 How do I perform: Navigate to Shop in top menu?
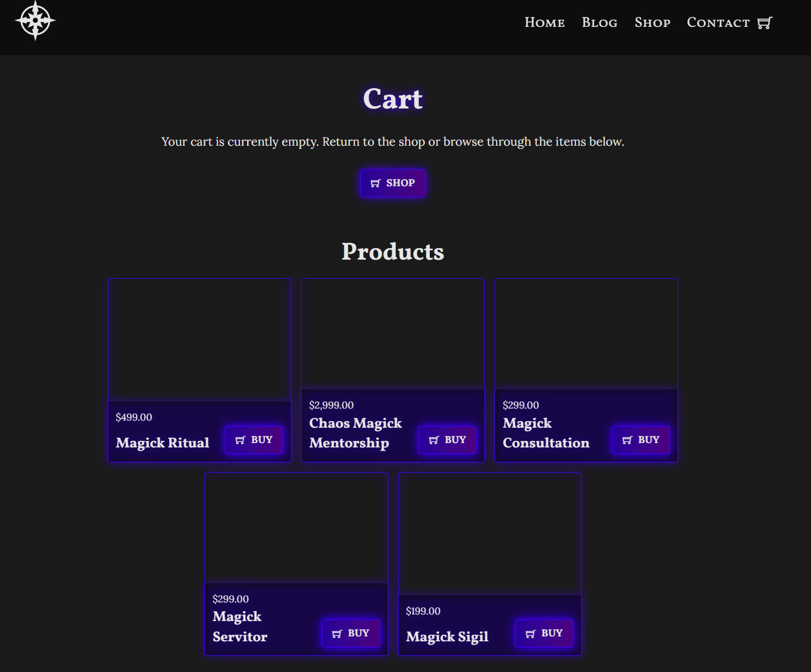(652, 22)
